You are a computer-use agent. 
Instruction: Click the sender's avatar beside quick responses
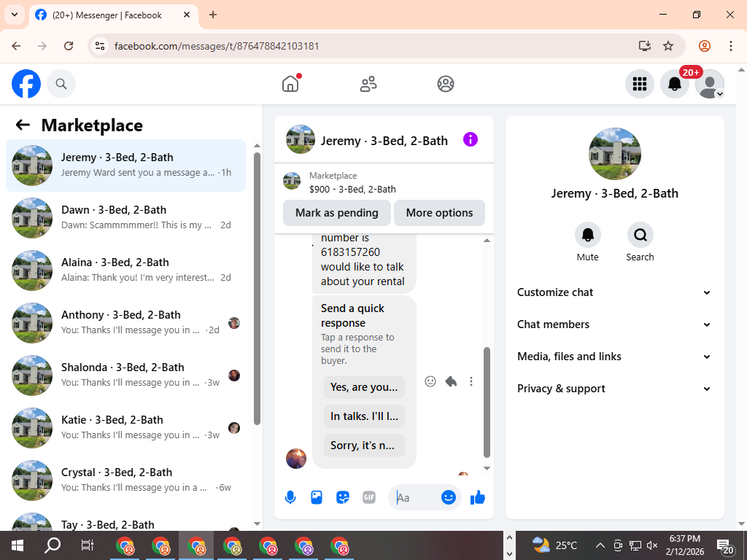coord(296,459)
